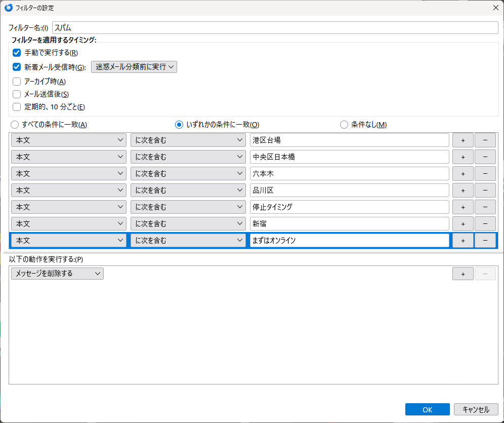Viewport: 504px width, 423px height.
Task: Remove the 品川区 condition row
Action: [485, 190]
